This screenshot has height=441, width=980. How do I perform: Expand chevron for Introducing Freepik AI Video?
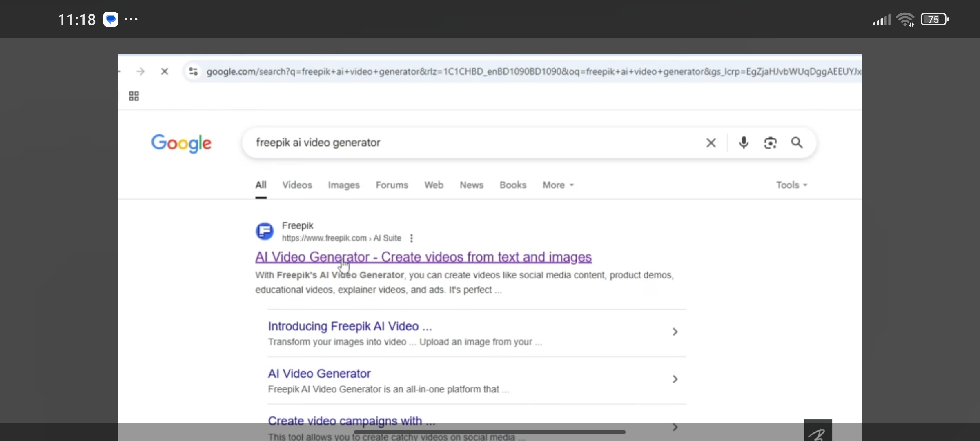(675, 332)
